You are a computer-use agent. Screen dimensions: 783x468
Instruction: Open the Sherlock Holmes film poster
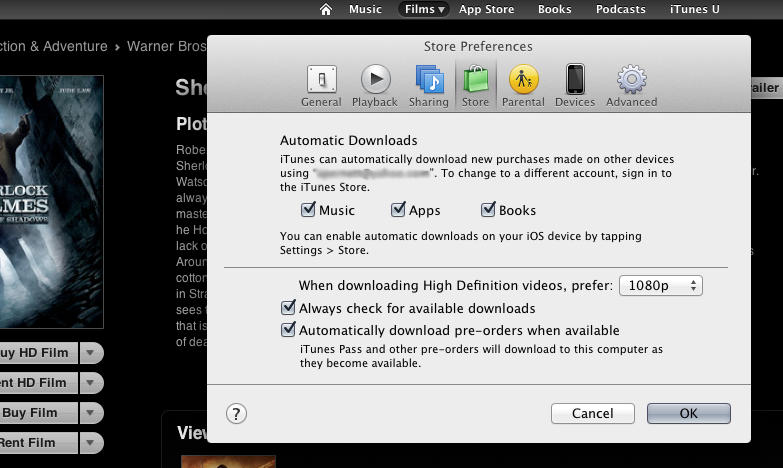[51, 202]
